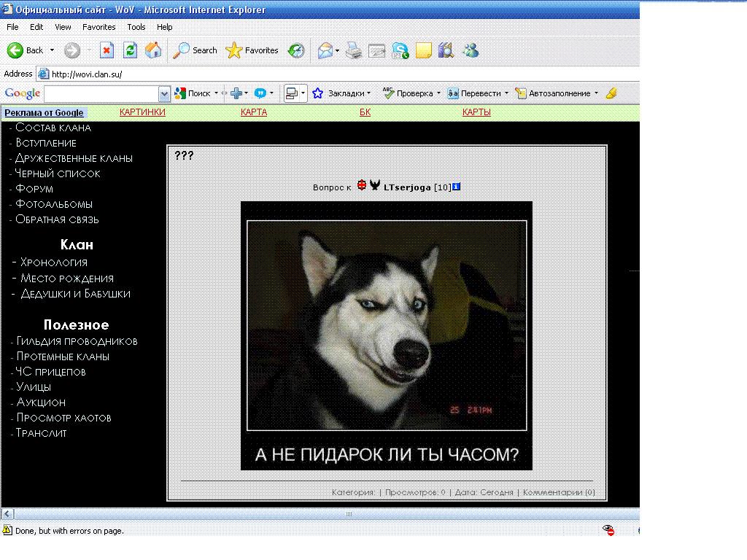The height and width of the screenshot is (560, 747).
Task: Open the Аукцион sidebar link
Action: [x=41, y=402]
